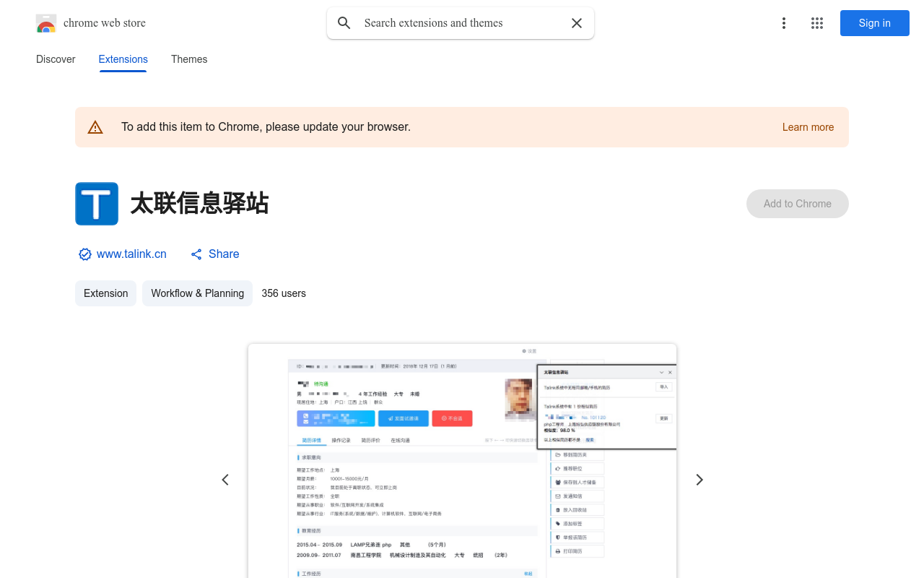924x578 pixels.
Task: Select the printer icon for 打印简历
Action: point(558,551)
